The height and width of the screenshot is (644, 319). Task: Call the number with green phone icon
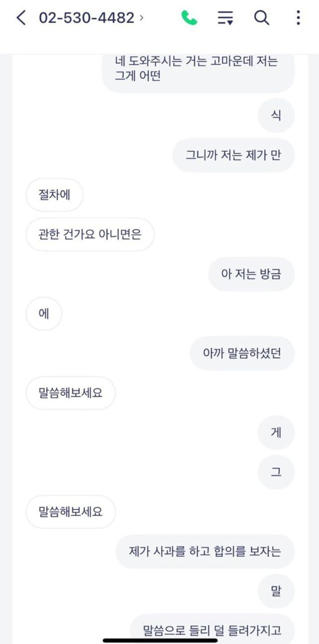coord(189,18)
